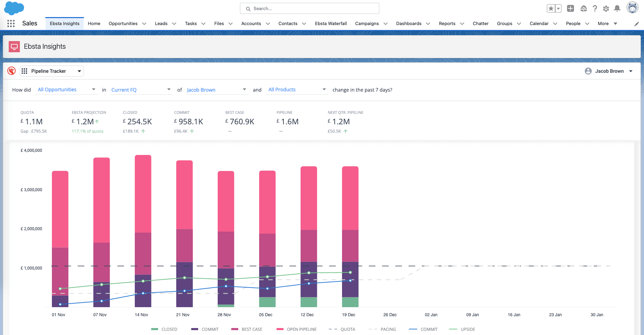
Task: Open the All Opportunities filter dropdown
Action: (67, 90)
